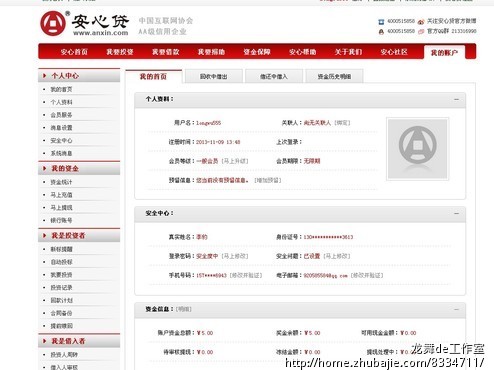
Task: Switch to the 我的首页 content tab
Action: click(x=153, y=77)
